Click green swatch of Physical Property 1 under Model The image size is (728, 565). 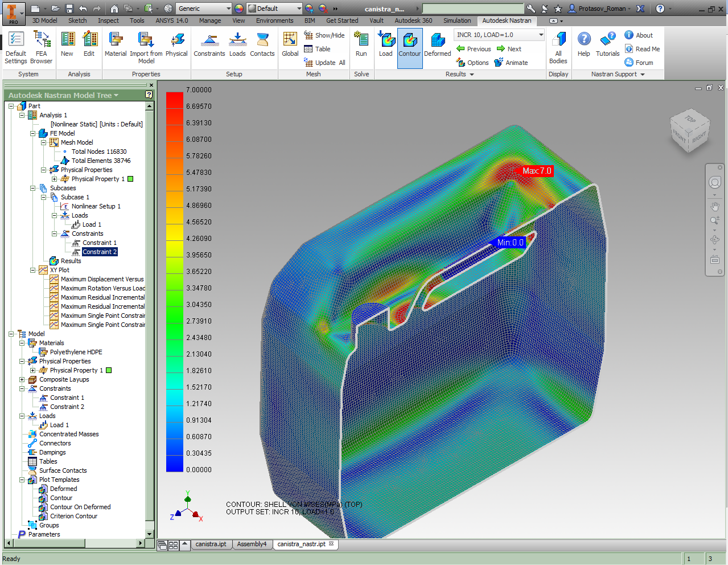109,370
